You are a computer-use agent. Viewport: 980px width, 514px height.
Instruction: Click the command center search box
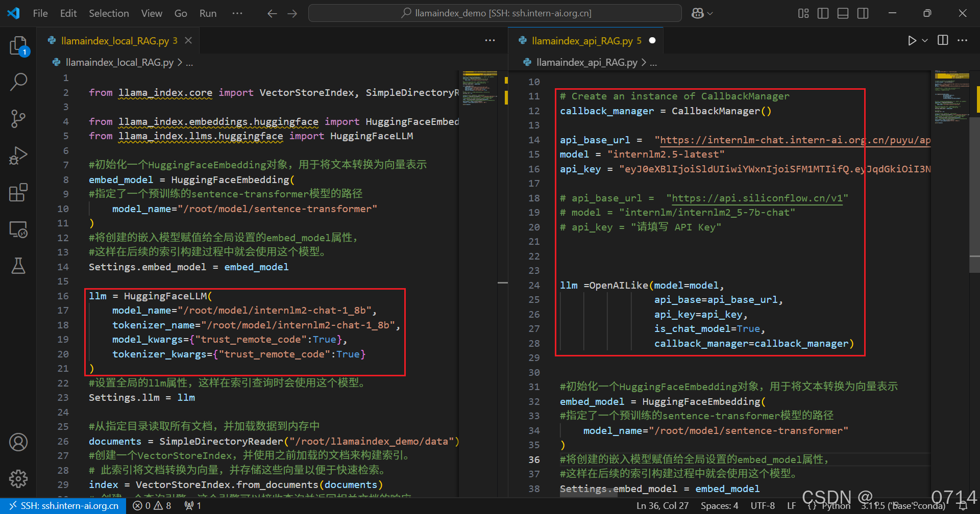click(495, 13)
